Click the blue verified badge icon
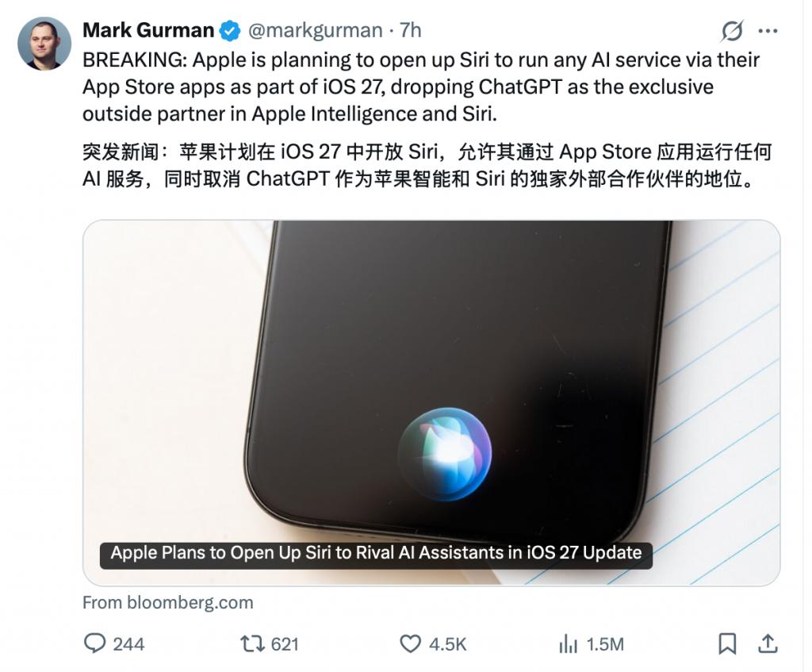 point(229,31)
